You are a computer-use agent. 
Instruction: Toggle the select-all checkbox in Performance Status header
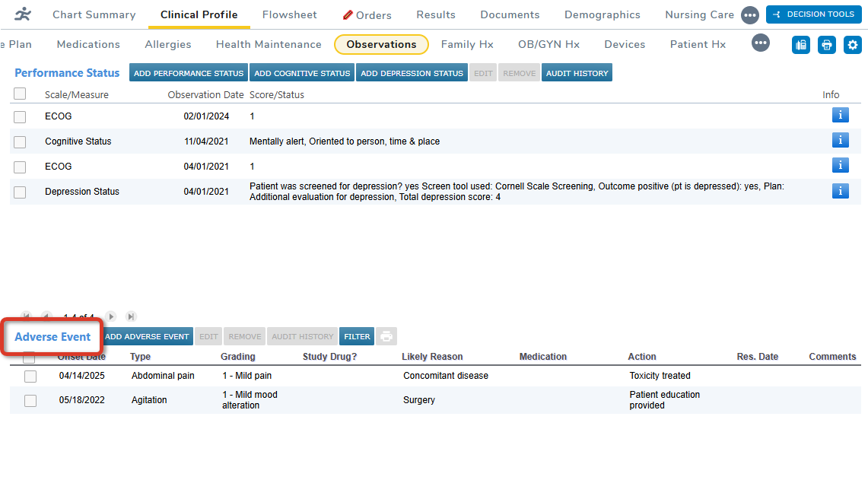[20, 94]
